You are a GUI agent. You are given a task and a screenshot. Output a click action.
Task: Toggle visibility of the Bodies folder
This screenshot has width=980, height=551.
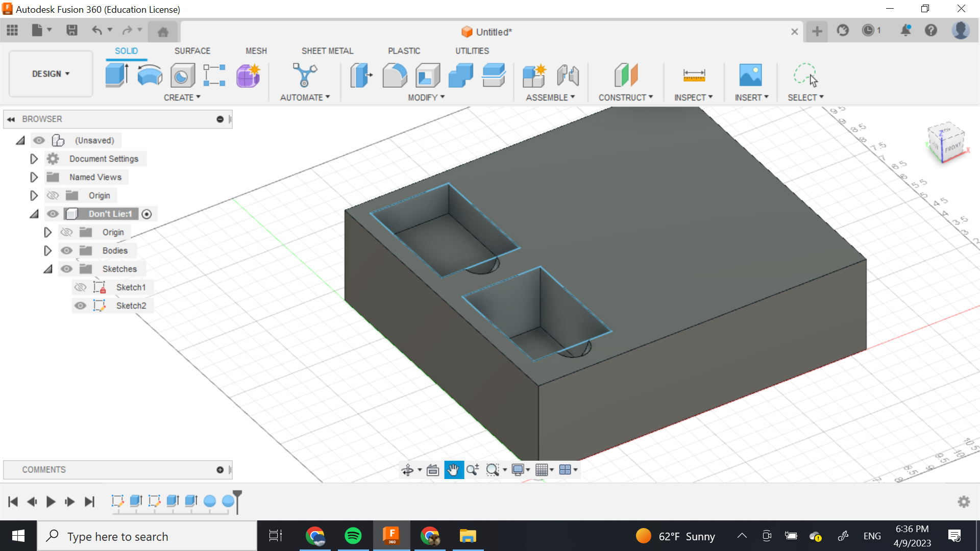[x=66, y=251]
